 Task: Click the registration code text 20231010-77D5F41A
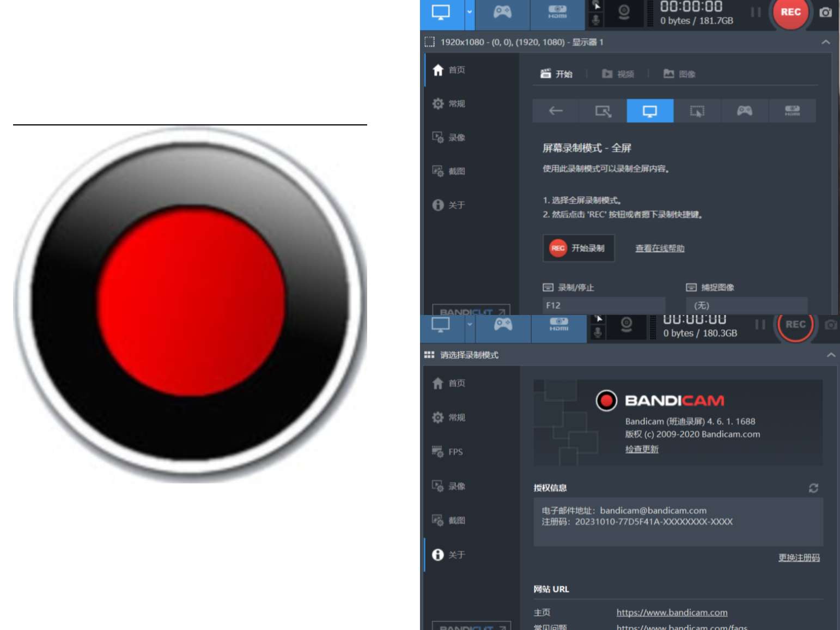coord(654,522)
